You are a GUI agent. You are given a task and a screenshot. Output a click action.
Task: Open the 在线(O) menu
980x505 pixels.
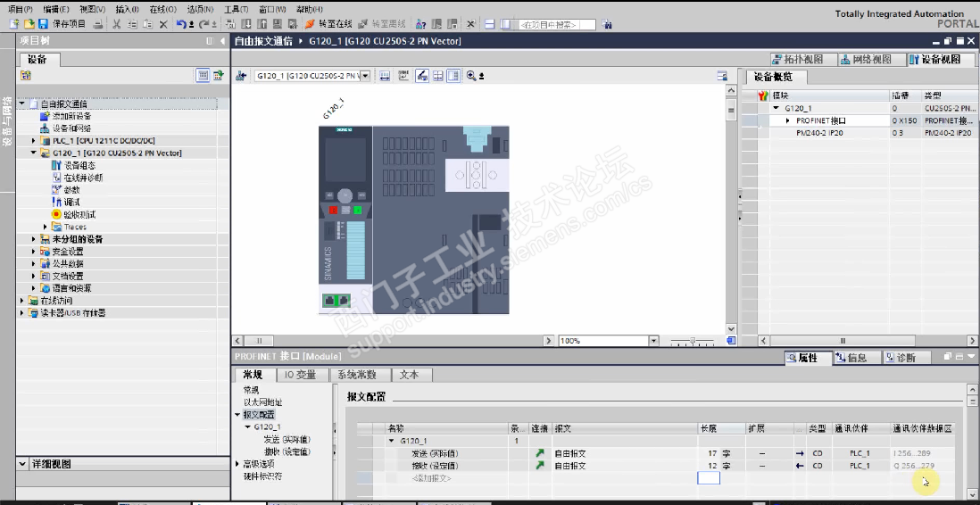pyautogui.click(x=162, y=10)
